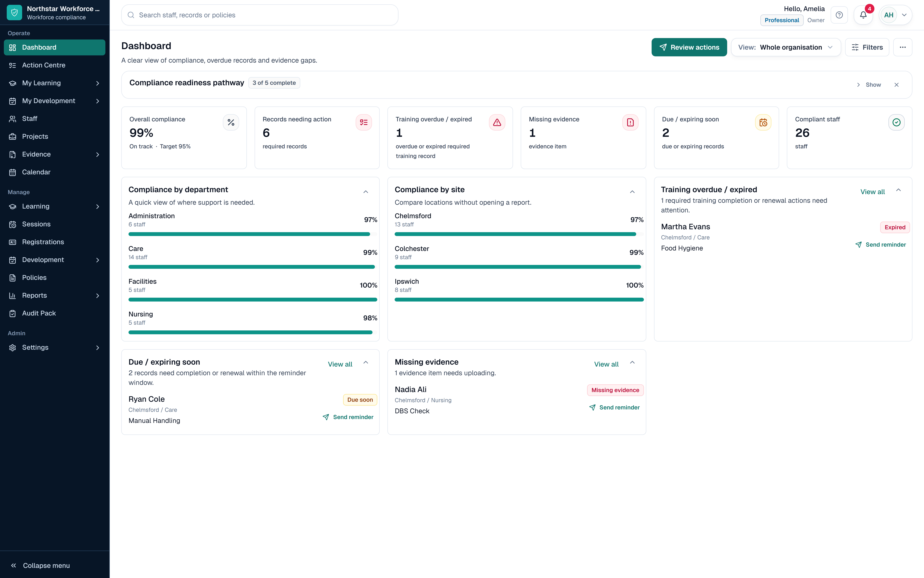Image resolution: width=924 pixels, height=578 pixels.
Task: Click the Projects briefcase icon
Action: click(13, 136)
